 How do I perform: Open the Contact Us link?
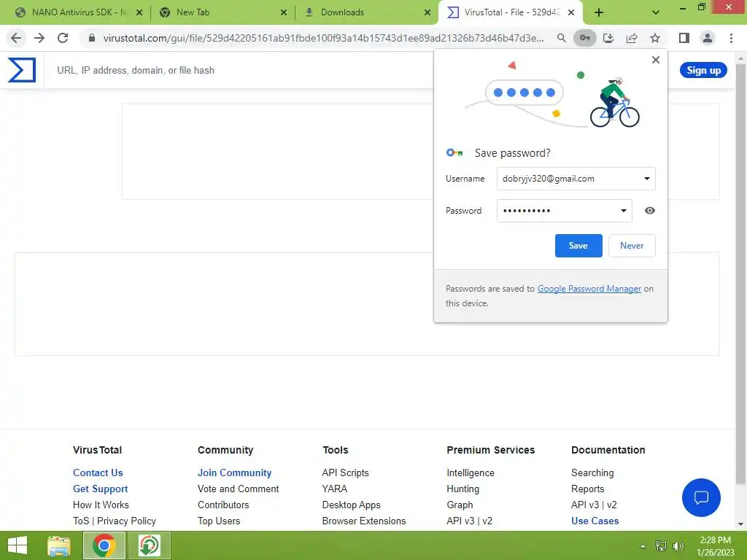[x=98, y=472]
